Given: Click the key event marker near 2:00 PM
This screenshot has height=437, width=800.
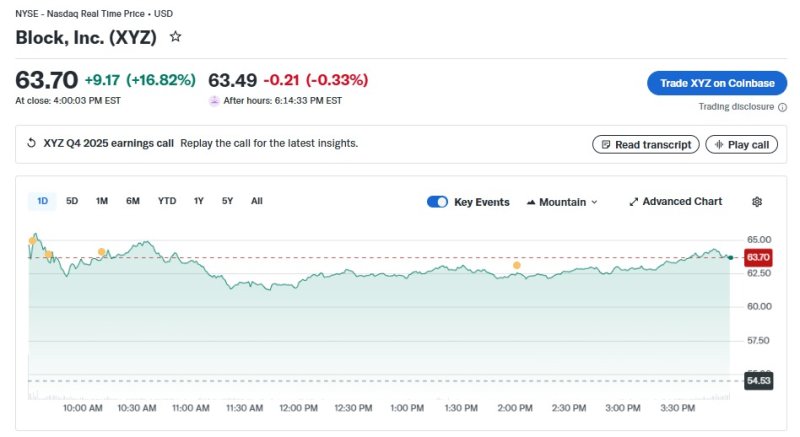Looking at the screenshot, I should coord(517,265).
